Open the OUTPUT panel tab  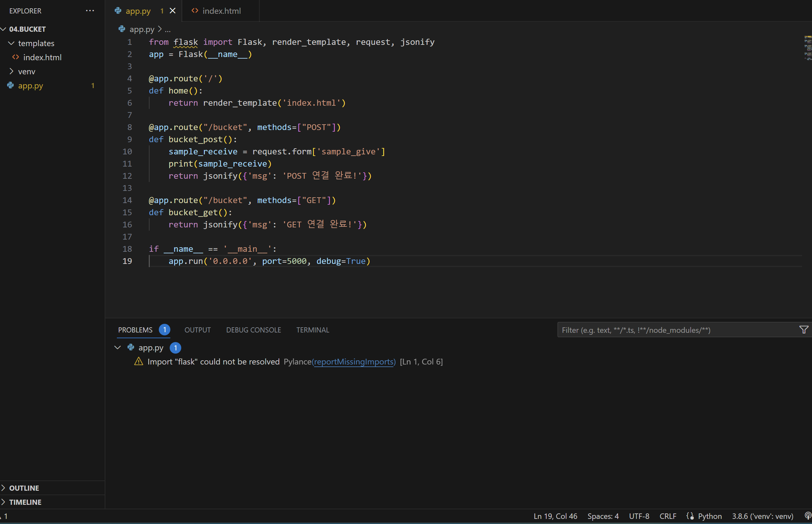coord(198,330)
